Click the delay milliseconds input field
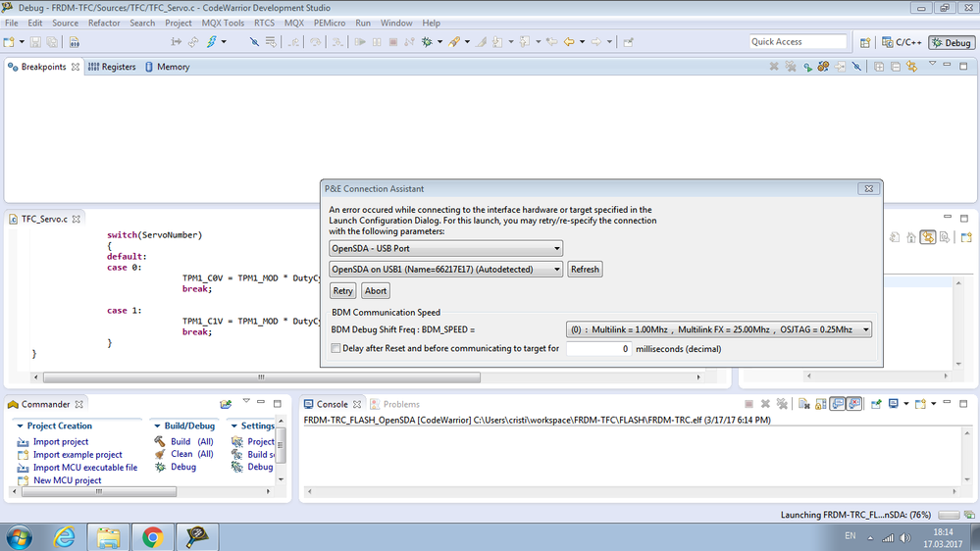 point(598,349)
